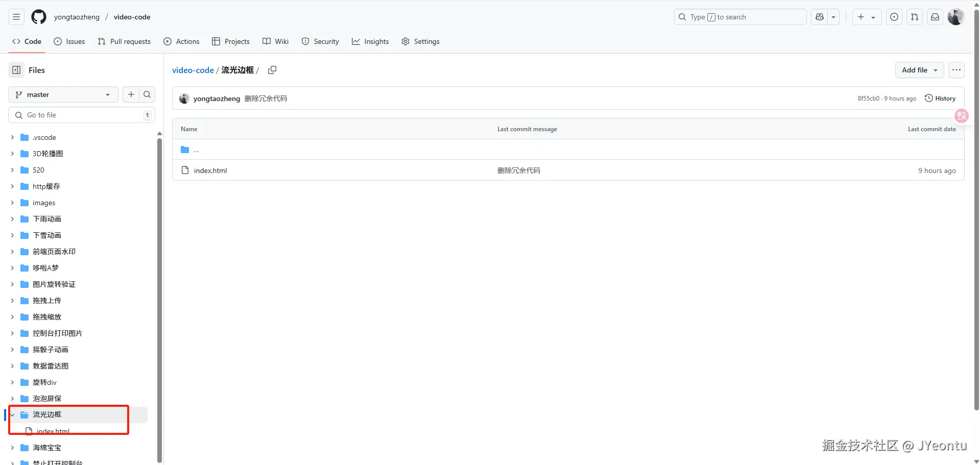This screenshot has width=980, height=465.
Task: Search this repository with magnifier button
Action: (147, 94)
